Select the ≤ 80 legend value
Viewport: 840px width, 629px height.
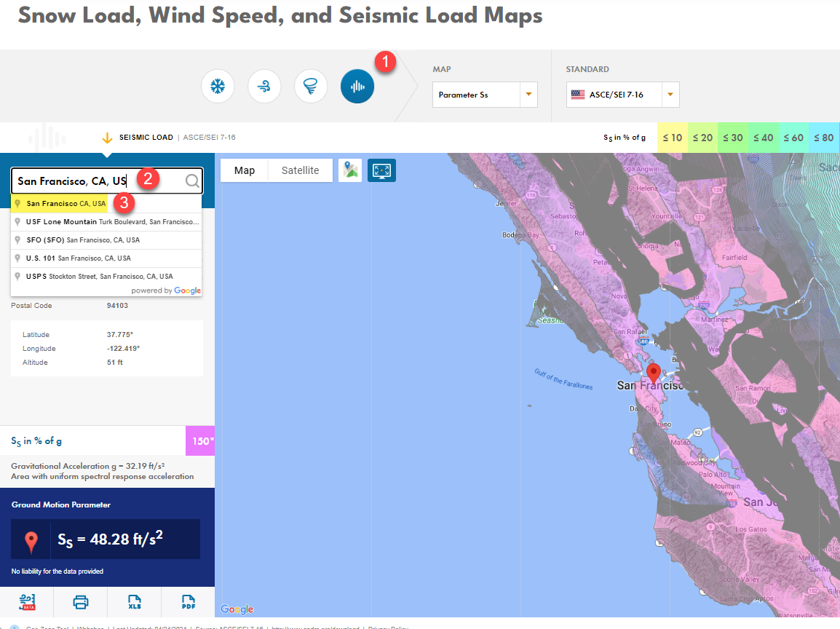823,137
